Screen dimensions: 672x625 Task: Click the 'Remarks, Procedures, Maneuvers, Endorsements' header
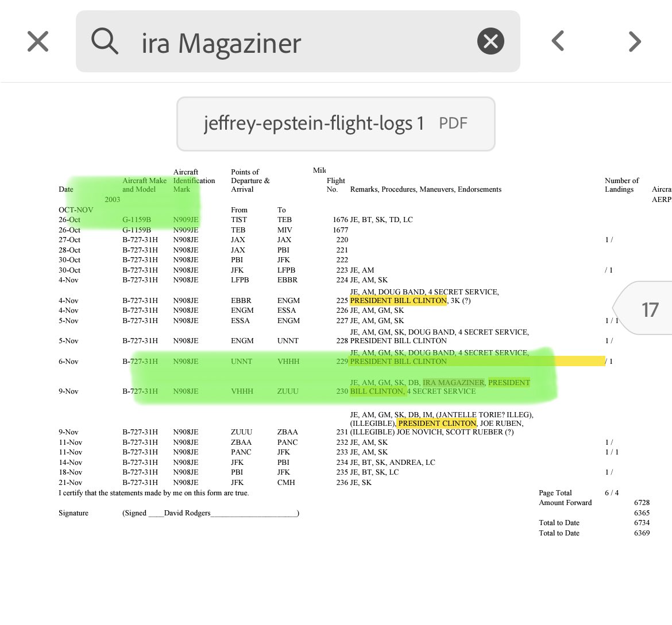point(426,189)
